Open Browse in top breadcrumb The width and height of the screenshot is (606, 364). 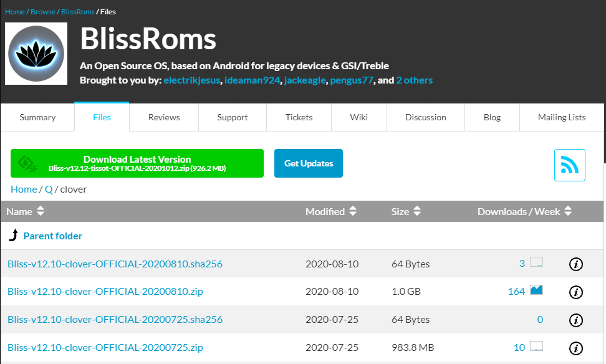pyautogui.click(x=43, y=12)
